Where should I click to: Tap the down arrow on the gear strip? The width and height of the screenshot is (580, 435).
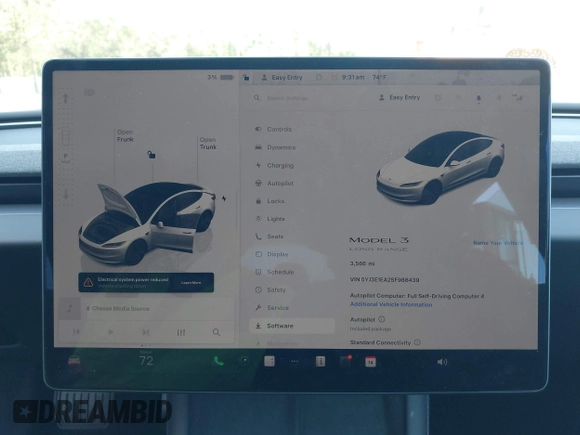pos(65,194)
